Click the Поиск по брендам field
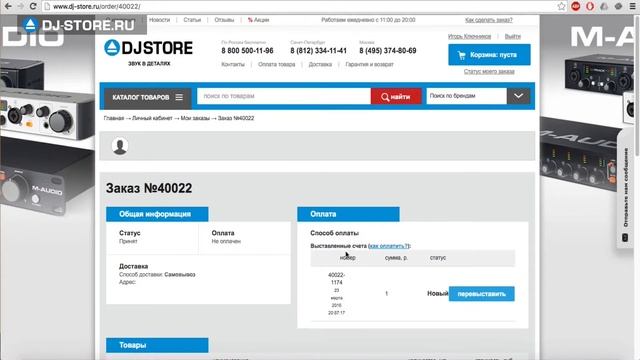The height and width of the screenshot is (360, 640). [467, 96]
